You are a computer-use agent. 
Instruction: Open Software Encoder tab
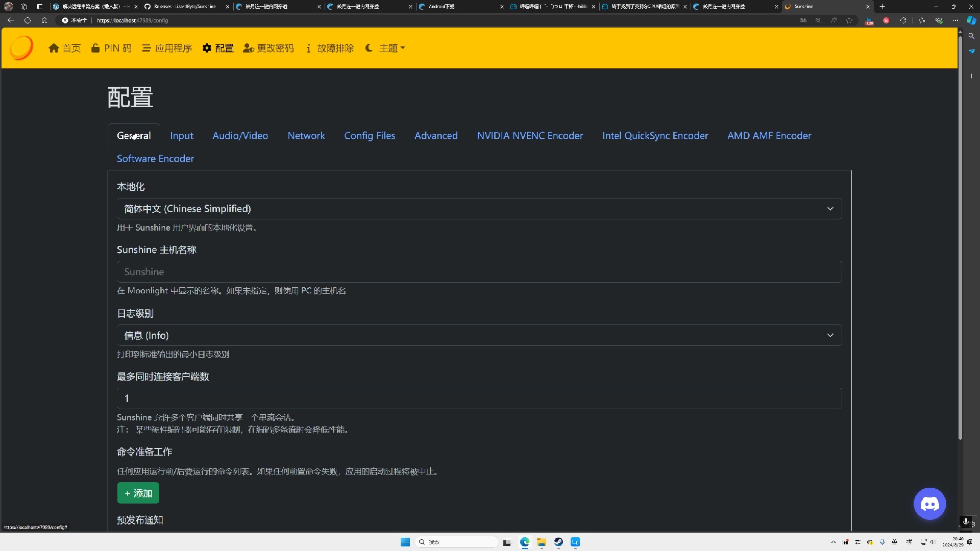pos(155,159)
